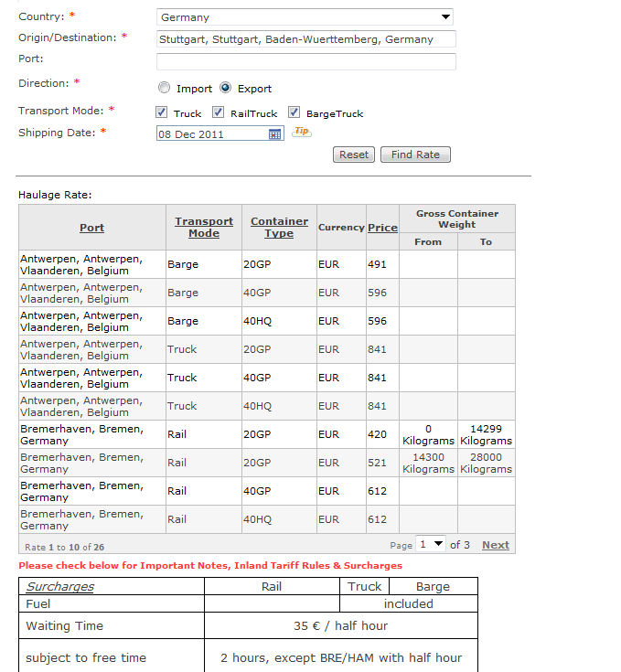Click the Tip icon beside shipping date

(x=302, y=133)
